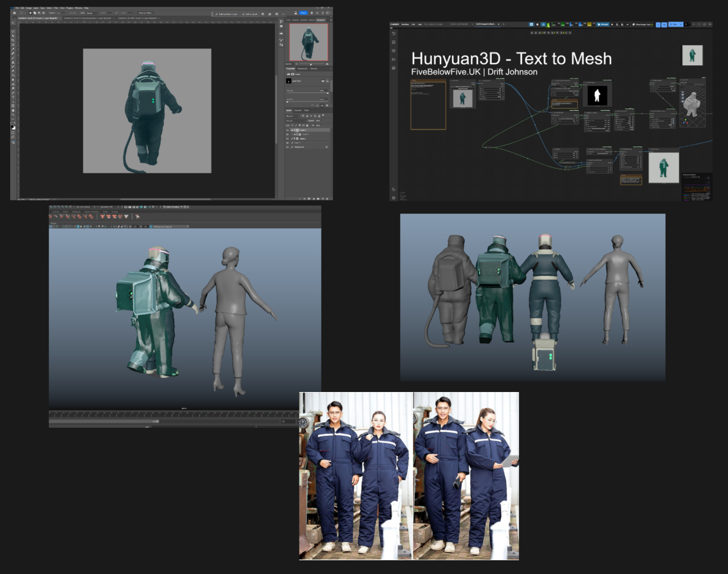
Task: Click the Background layer lock icon
Action: 327,147
